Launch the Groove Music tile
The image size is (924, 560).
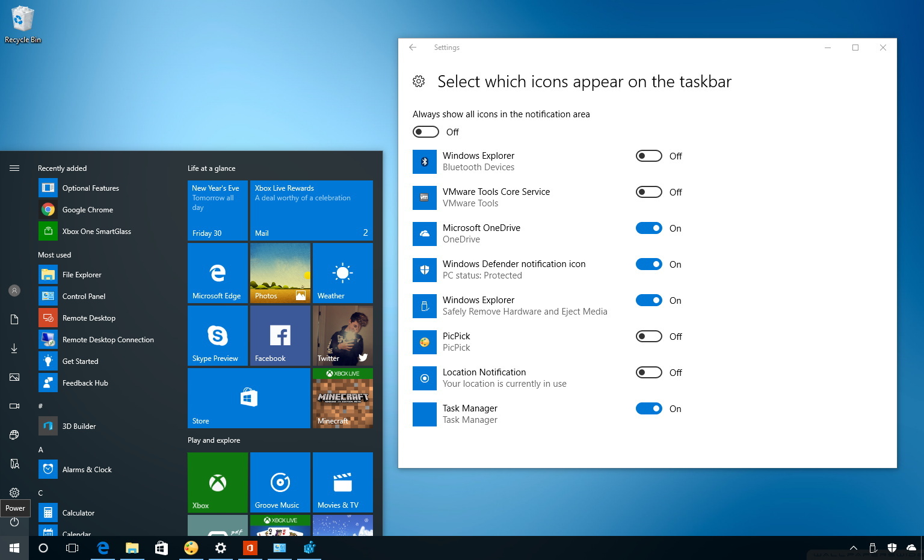click(279, 482)
